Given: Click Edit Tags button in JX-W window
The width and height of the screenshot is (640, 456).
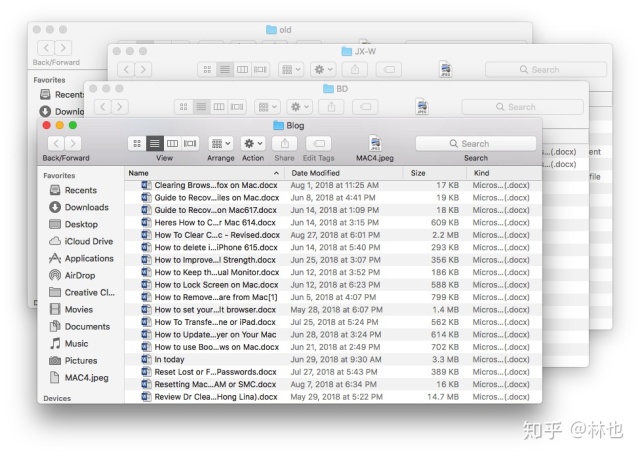Looking at the screenshot, I should coord(389,69).
